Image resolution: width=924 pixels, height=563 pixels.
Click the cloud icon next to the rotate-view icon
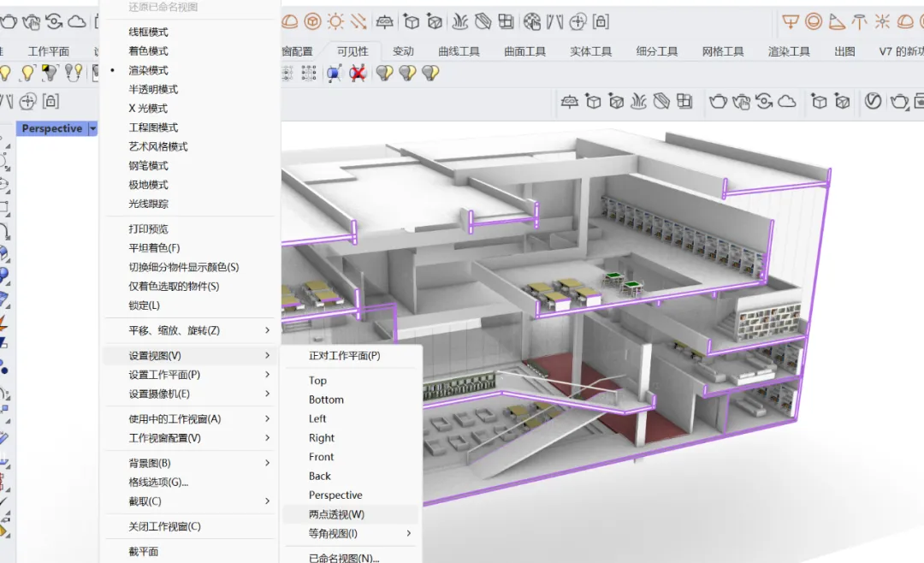[787, 102]
